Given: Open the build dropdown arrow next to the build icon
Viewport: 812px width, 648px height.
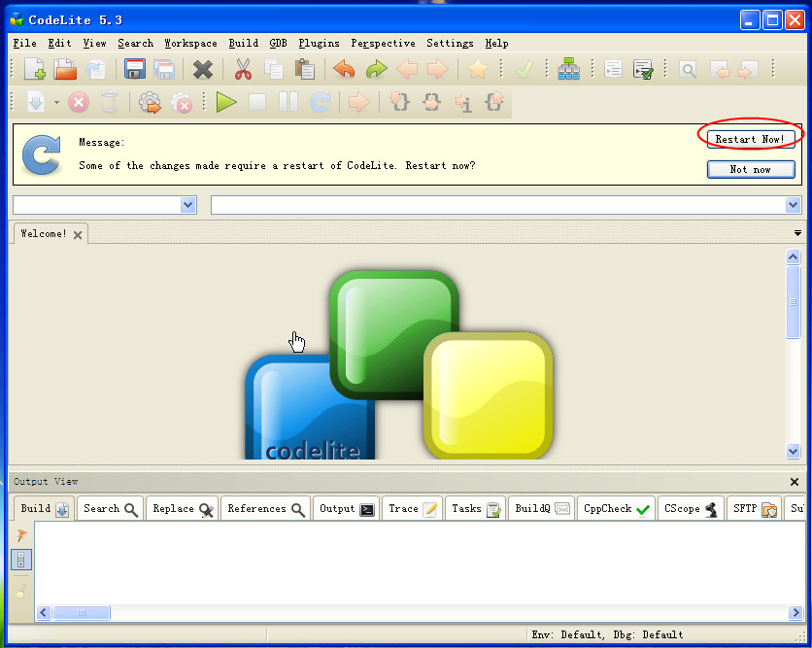Looking at the screenshot, I should [56, 103].
